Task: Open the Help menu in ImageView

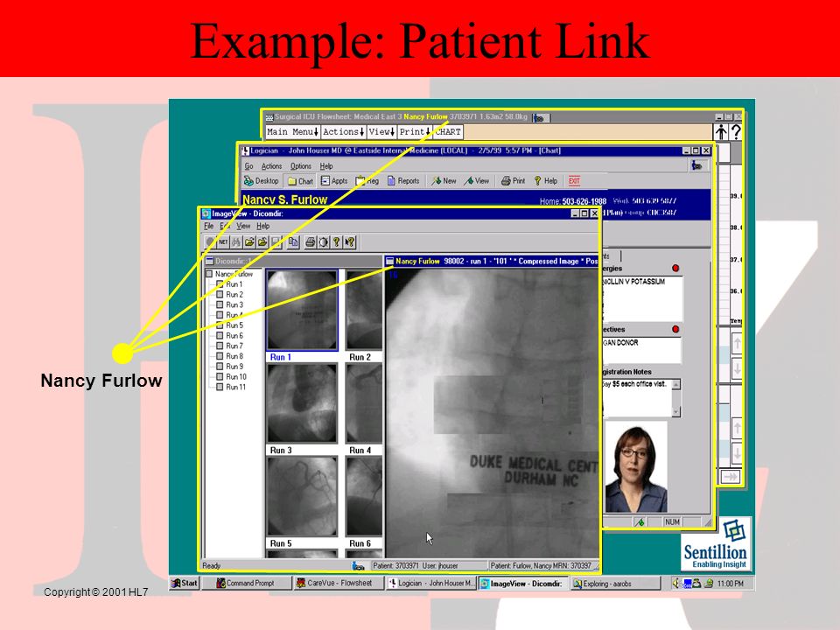Action: click(x=262, y=226)
